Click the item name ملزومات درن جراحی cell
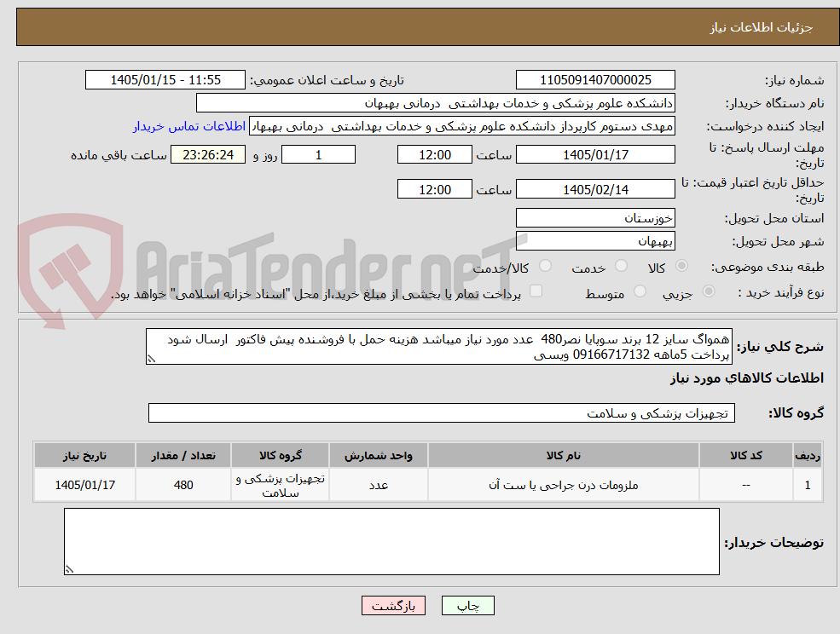The height and width of the screenshot is (634, 840). tap(563, 485)
